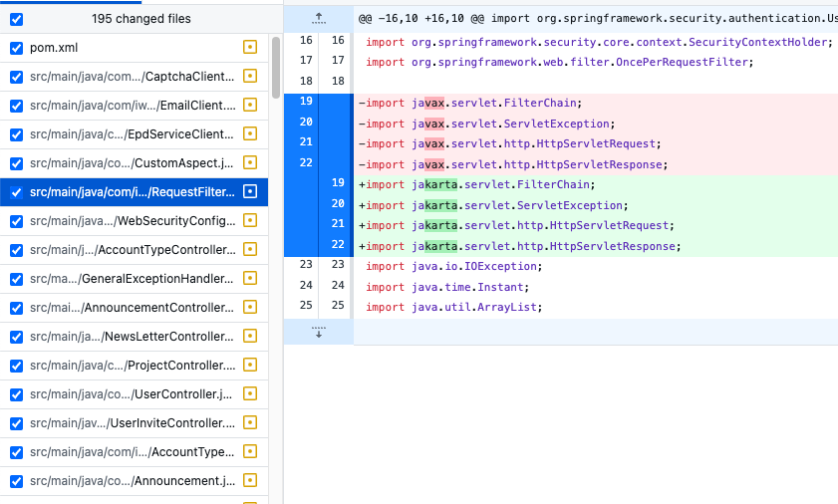Click modified icon beside EmailClient file
Screen dimensions: 838x504
(249, 105)
